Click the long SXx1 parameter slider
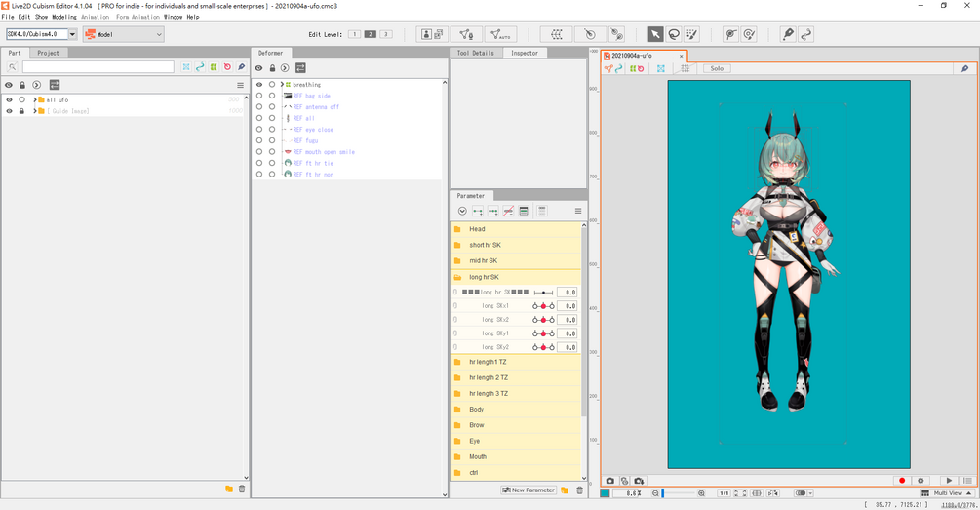Viewport: 980px width, 510px height. tap(543, 306)
